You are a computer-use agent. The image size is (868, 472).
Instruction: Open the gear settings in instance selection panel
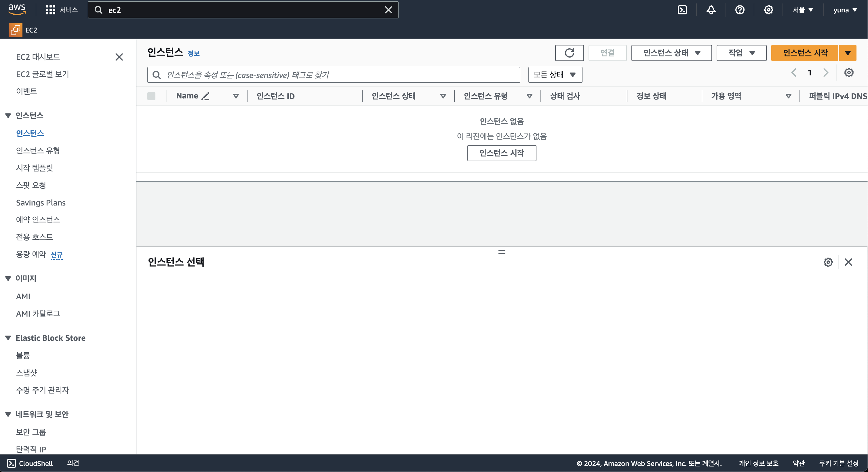tap(828, 262)
